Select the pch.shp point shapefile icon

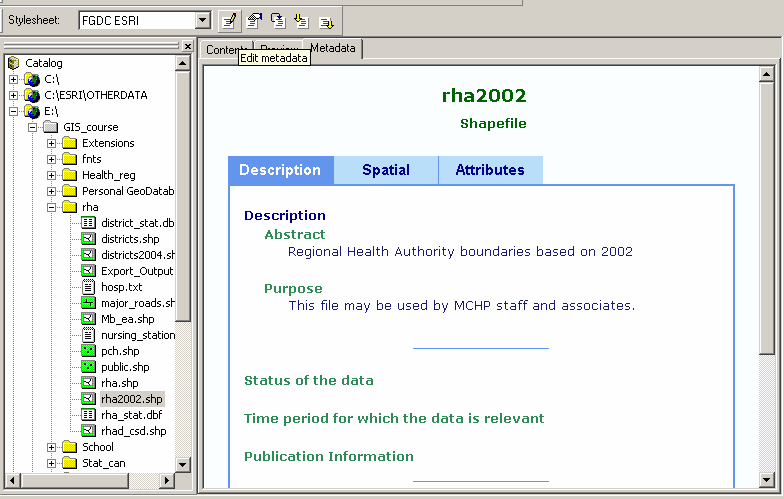[x=88, y=351]
